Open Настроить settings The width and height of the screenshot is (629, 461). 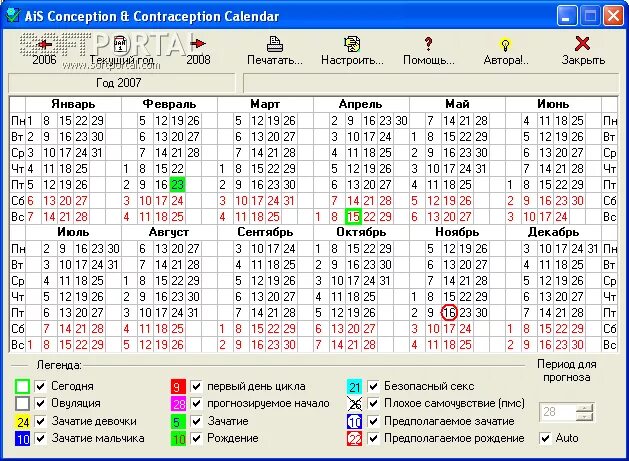352,51
